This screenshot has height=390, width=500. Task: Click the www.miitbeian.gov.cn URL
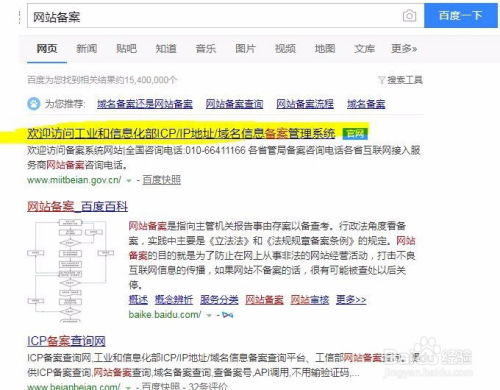74,180
